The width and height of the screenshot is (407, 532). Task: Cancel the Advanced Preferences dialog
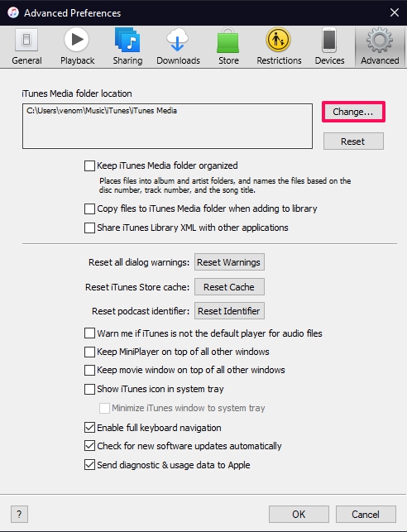point(366,515)
